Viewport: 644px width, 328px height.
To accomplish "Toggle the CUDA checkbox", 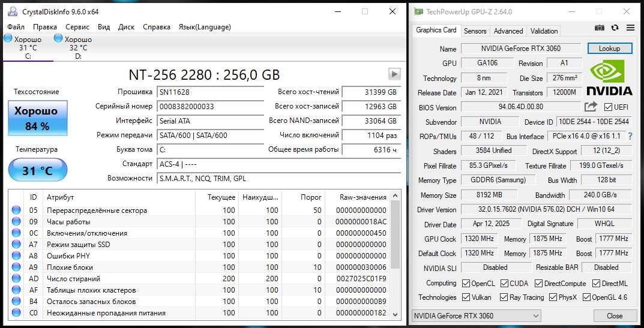I will click(505, 283).
